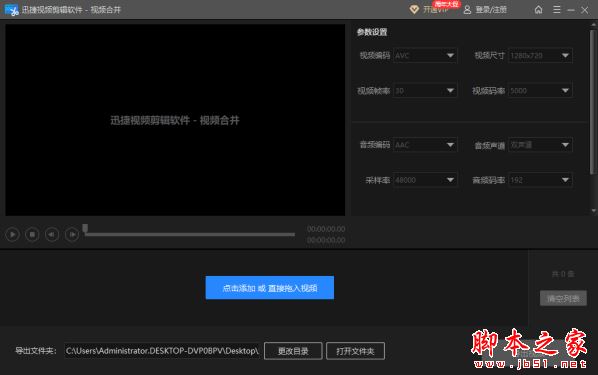Click the playback timeline track

point(190,234)
